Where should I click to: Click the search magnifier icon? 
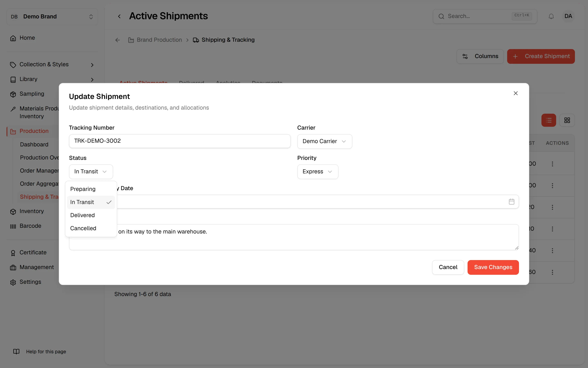441,16
